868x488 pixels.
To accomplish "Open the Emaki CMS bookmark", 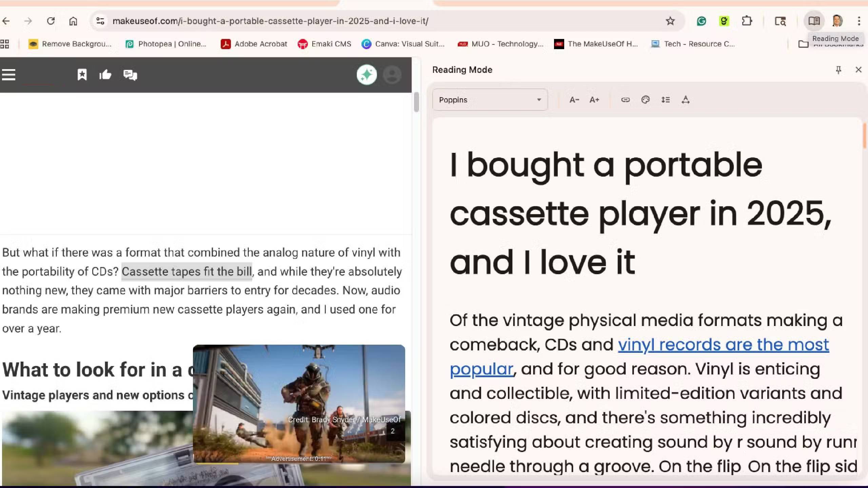I will (324, 44).
